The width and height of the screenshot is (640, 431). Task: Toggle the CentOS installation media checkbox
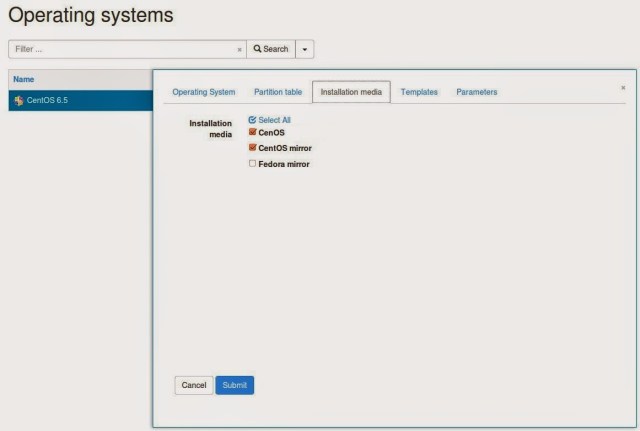[x=253, y=132]
